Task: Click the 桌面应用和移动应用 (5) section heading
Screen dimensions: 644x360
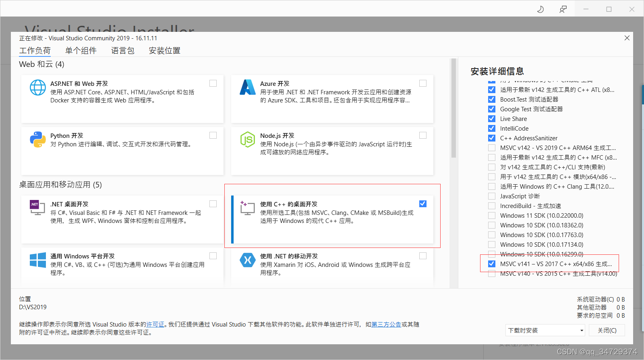Action: [x=60, y=185]
